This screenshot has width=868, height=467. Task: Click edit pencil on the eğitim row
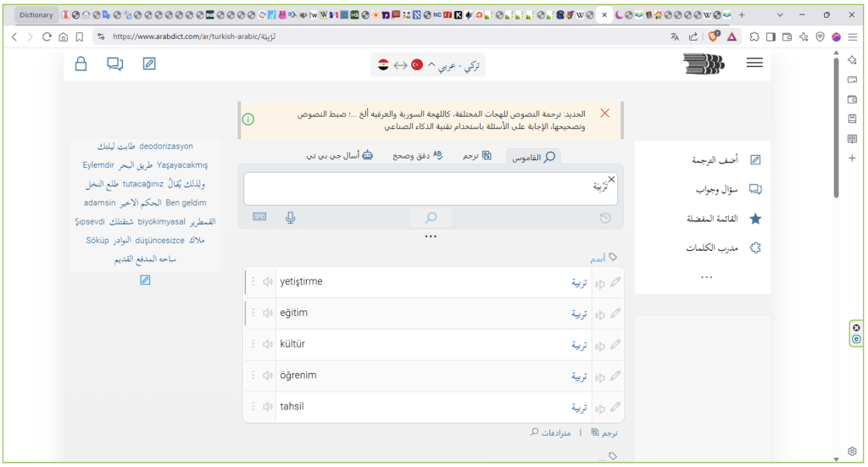click(615, 314)
